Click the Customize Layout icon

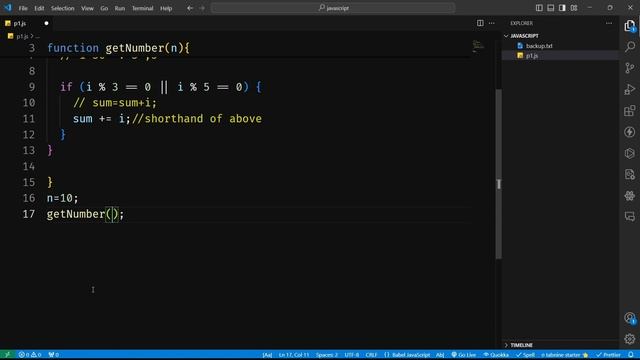pyautogui.click(x=574, y=8)
